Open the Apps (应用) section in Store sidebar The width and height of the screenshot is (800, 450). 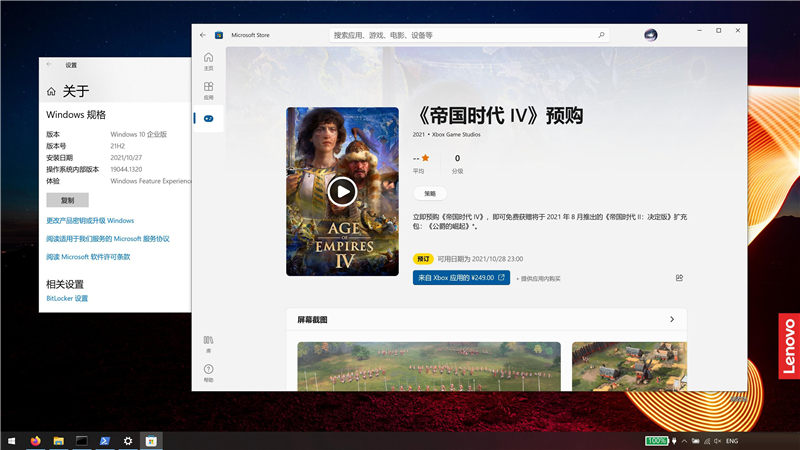tap(208, 90)
